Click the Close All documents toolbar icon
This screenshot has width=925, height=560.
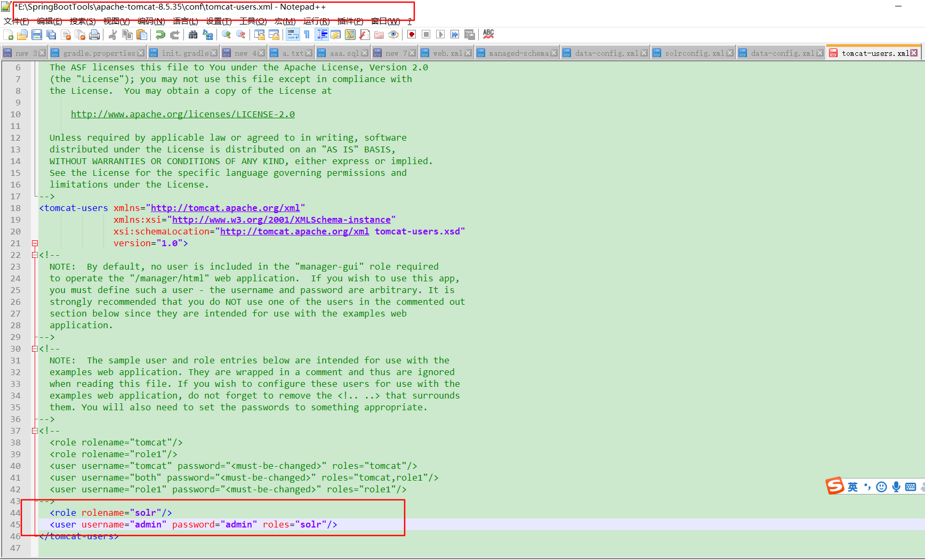point(81,35)
